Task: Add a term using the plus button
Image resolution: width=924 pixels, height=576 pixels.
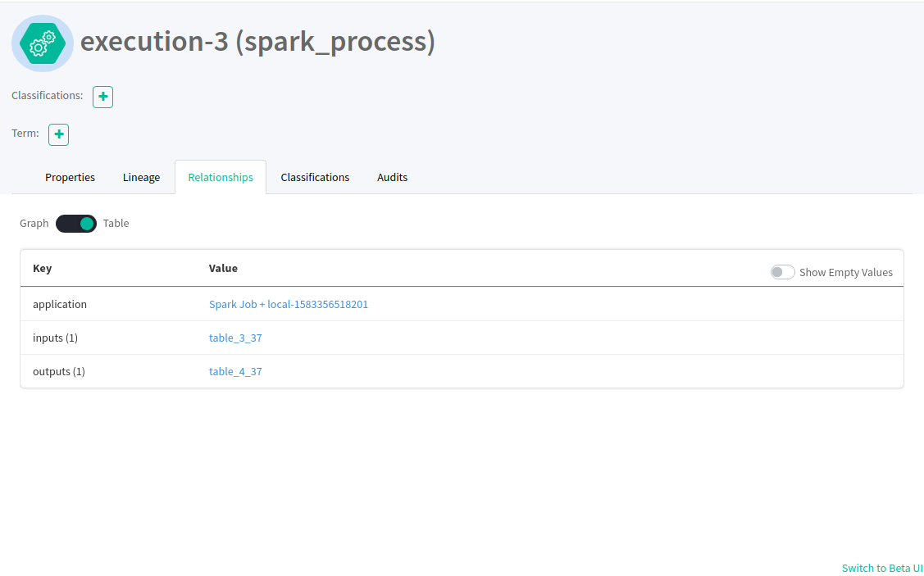Action: [58, 135]
